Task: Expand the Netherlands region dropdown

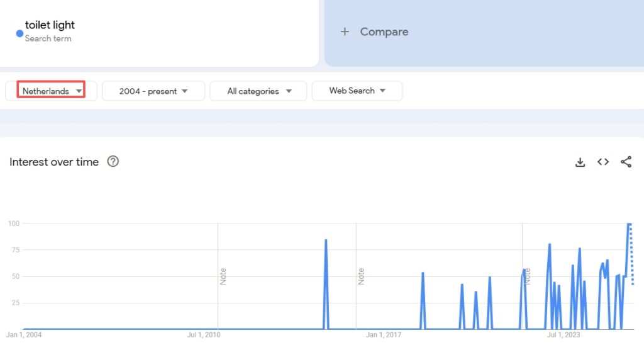Action: [x=52, y=91]
